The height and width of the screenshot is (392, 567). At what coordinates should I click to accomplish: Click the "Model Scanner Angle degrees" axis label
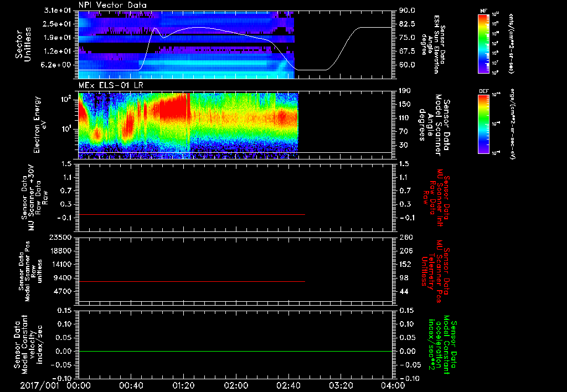[x=434, y=125]
